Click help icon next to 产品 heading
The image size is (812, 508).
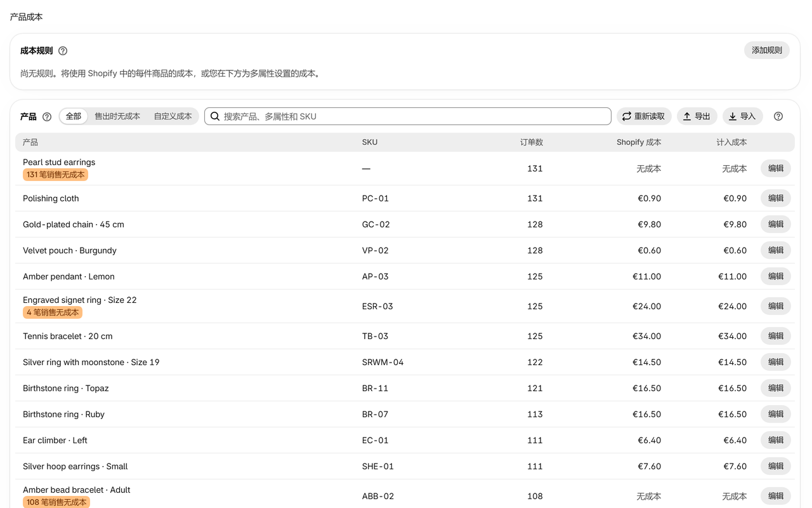coord(47,117)
